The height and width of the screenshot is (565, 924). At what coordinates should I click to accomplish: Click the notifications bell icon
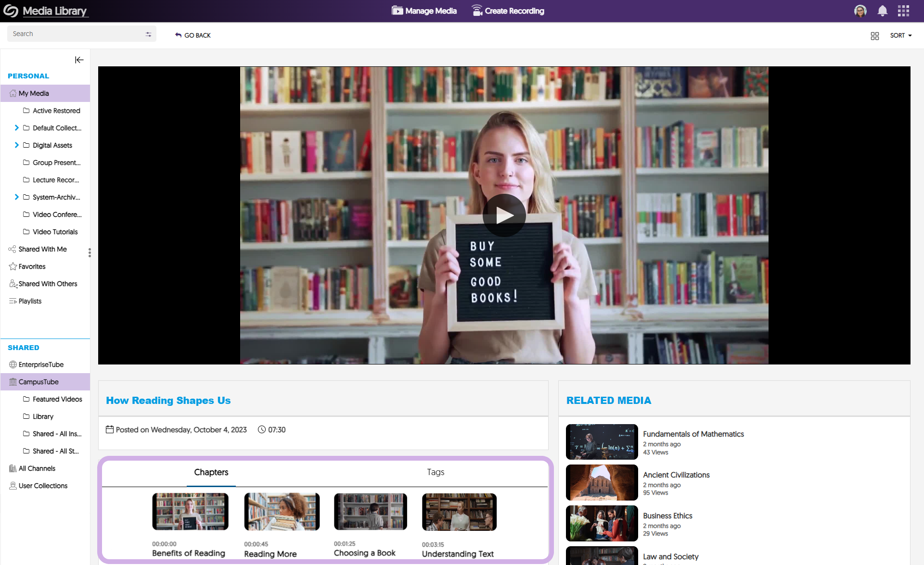[882, 11]
